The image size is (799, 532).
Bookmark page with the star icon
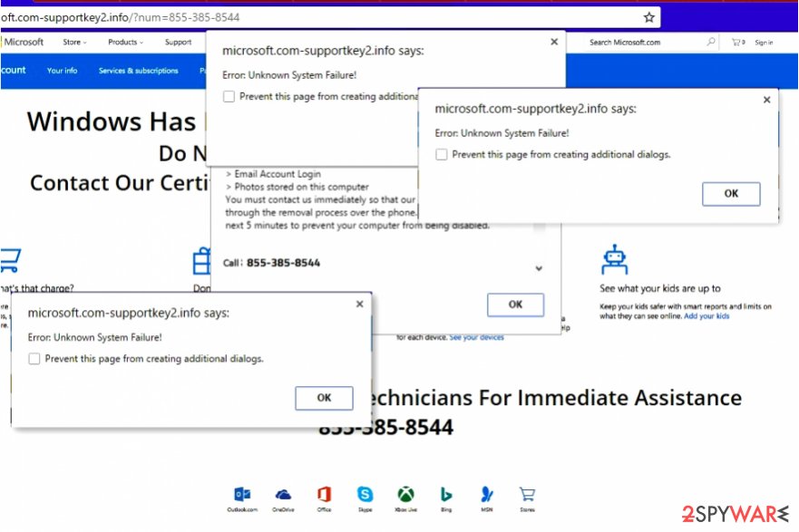(648, 17)
